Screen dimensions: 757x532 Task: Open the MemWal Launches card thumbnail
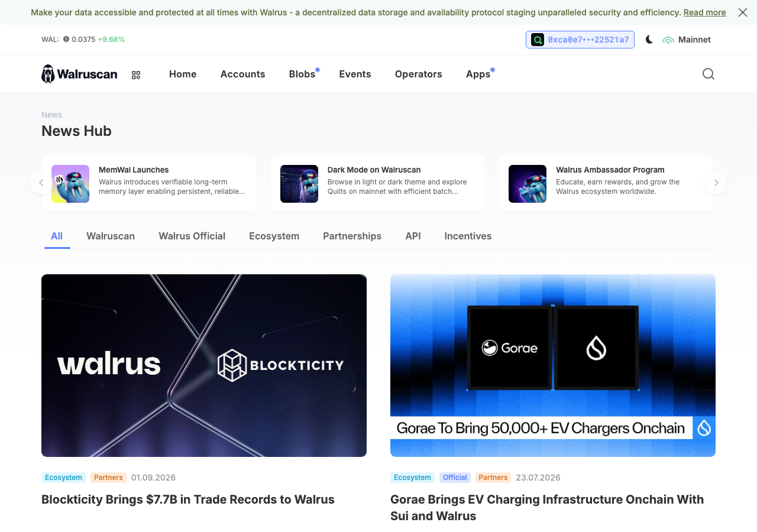[x=70, y=184]
